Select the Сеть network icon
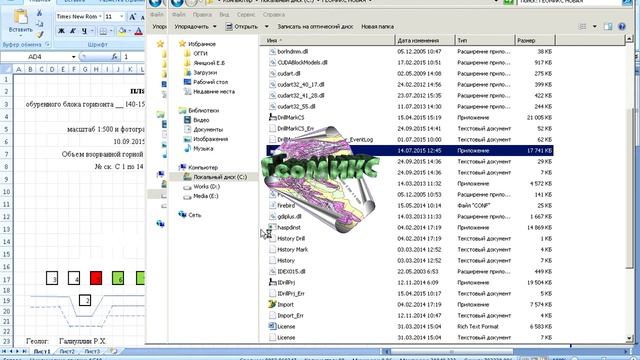The height and width of the screenshot is (360, 640). coord(182,215)
